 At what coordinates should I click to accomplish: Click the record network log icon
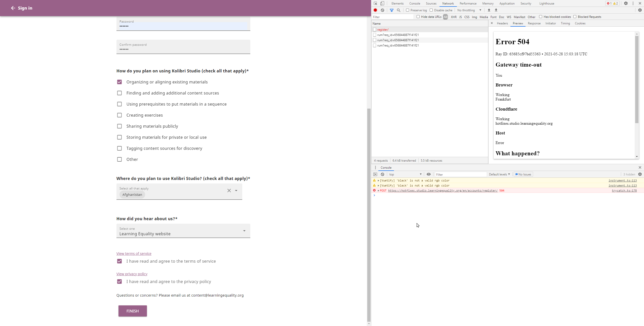(x=375, y=10)
